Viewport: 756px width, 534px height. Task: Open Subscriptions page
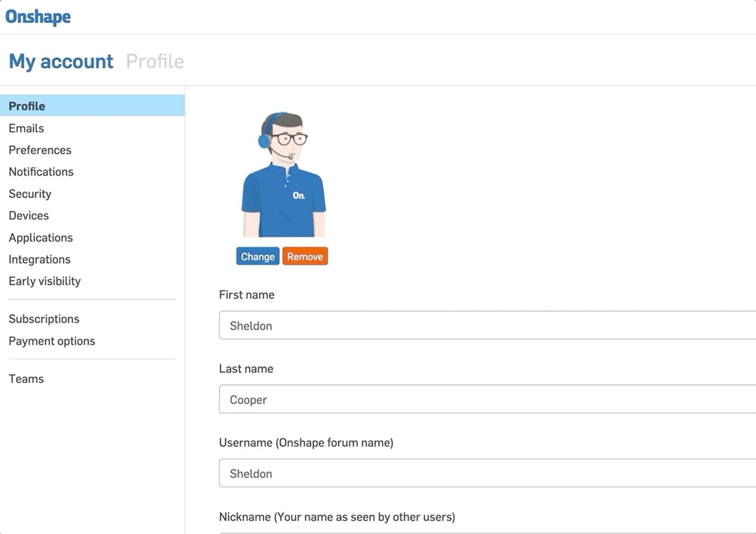tap(44, 319)
